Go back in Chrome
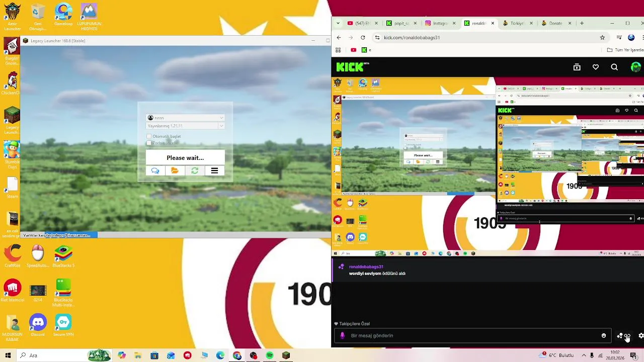This screenshot has height=362, width=644. [339, 38]
